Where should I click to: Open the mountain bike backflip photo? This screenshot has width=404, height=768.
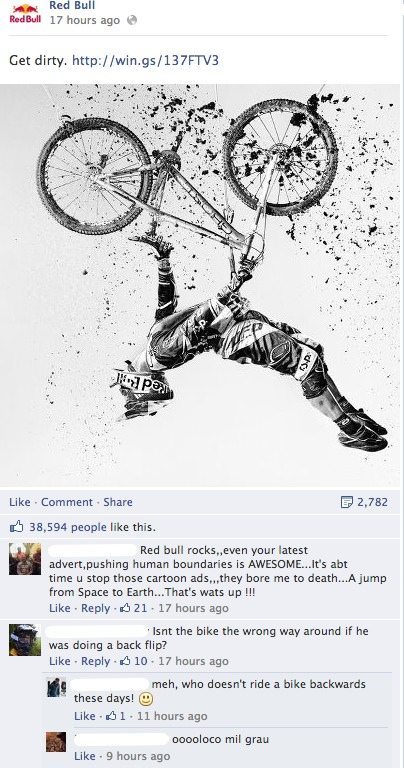tap(200, 286)
